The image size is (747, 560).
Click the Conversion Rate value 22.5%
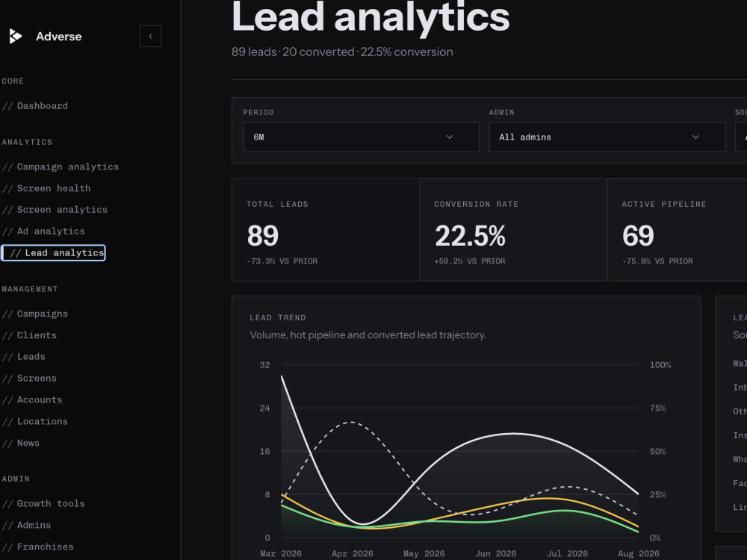(x=470, y=235)
